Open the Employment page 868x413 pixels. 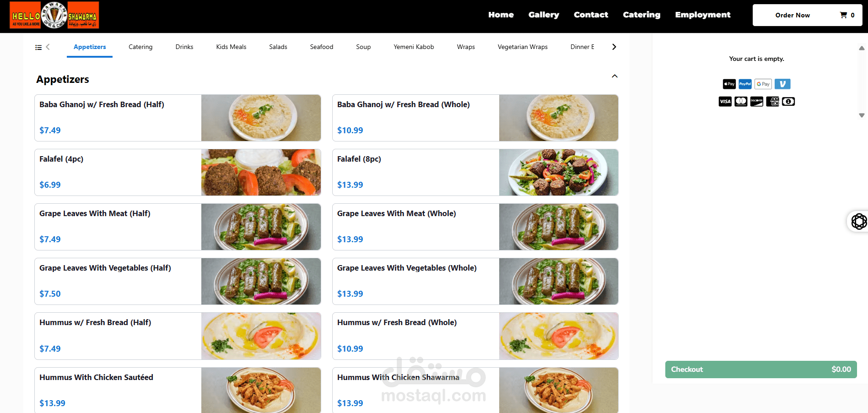703,15
